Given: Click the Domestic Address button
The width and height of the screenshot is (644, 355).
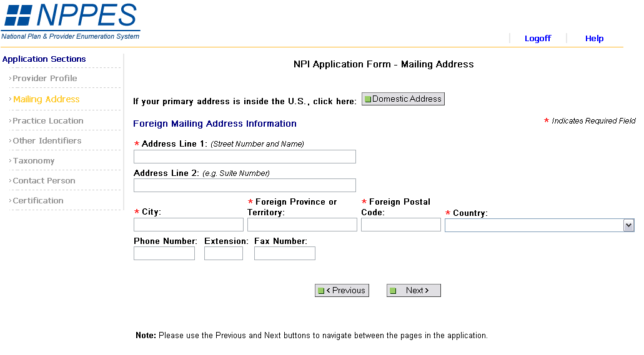Looking at the screenshot, I should pyautogui.click(x=403, y=99).
